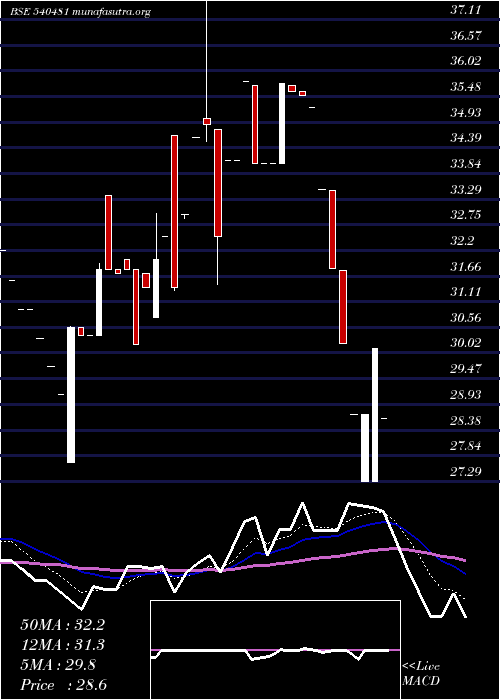Click the tall red candle reaching 34.39
500x700 pixels.
tap(175, 212)
